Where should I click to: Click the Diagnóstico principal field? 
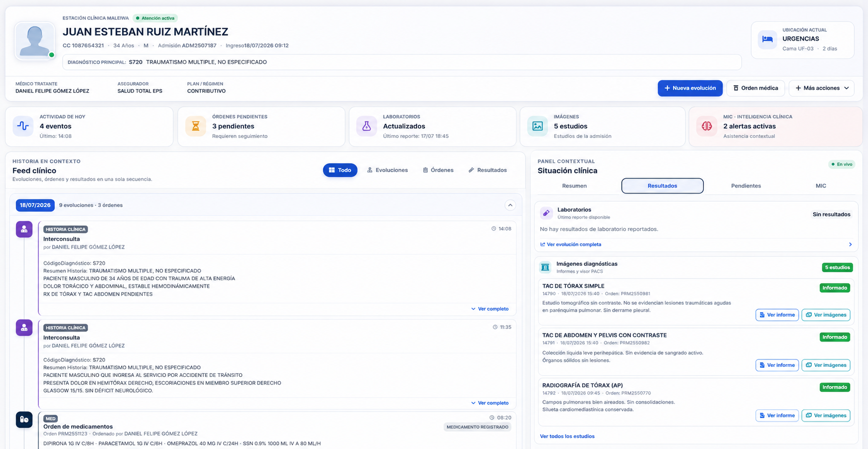point(402,62)
